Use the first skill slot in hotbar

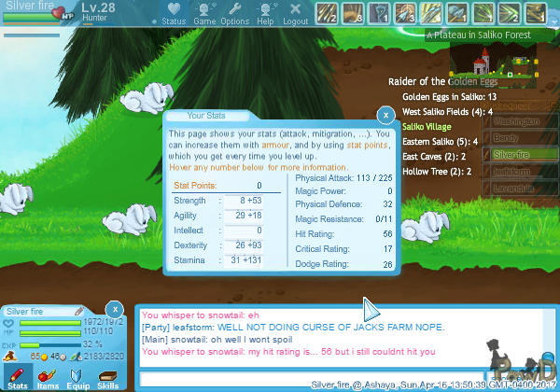click(328, 12)
